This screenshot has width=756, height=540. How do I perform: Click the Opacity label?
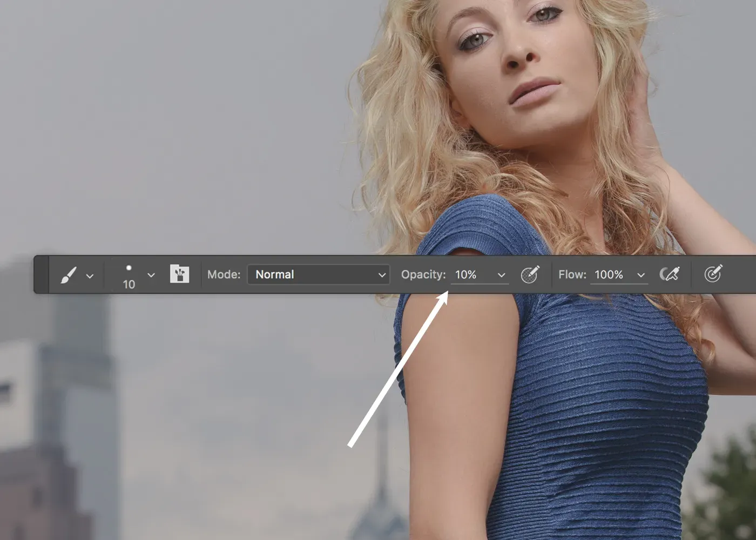(423, 274)
